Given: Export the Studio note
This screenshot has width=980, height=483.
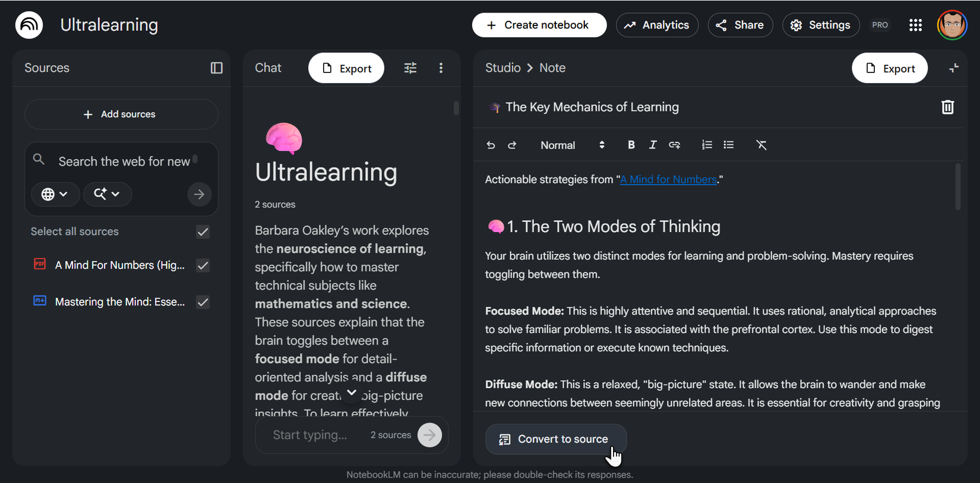Looking at the screenshot, I should click(890, 68).
